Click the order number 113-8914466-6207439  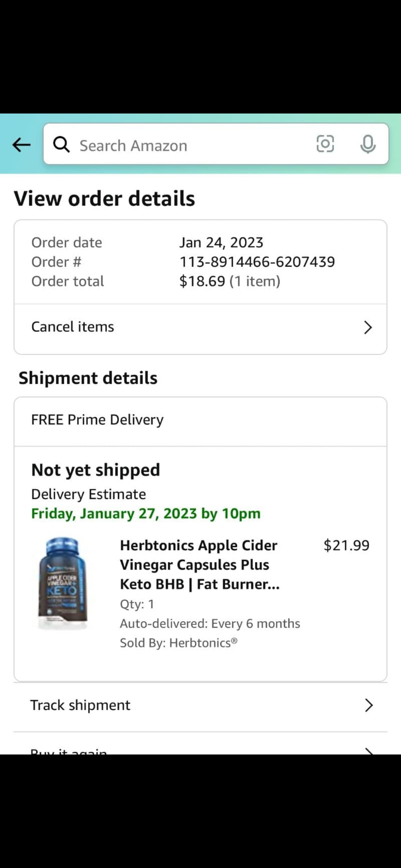[x=257, y=262]
